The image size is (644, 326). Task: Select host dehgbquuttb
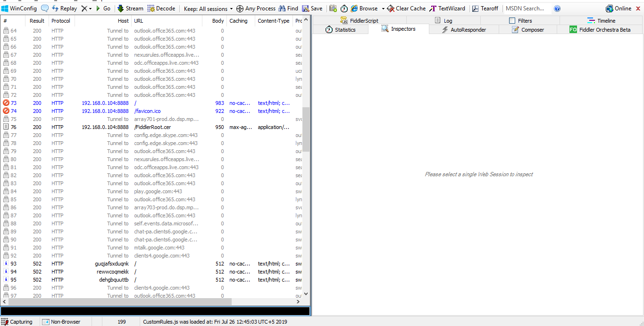(114, 280)
